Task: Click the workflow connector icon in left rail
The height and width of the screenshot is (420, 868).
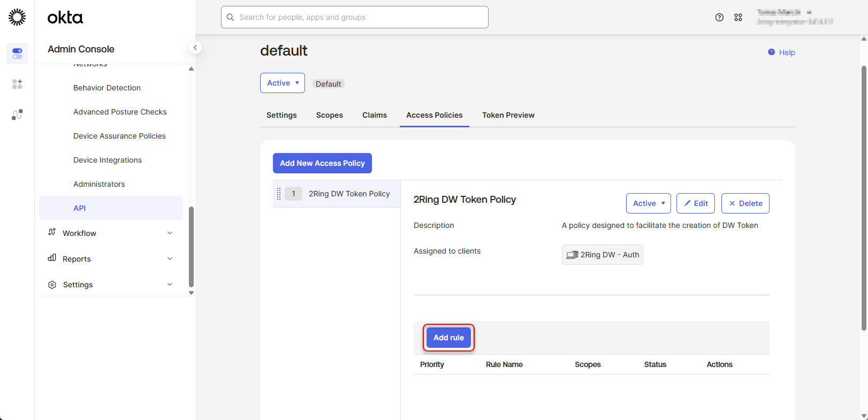Action: pos(17,114)
